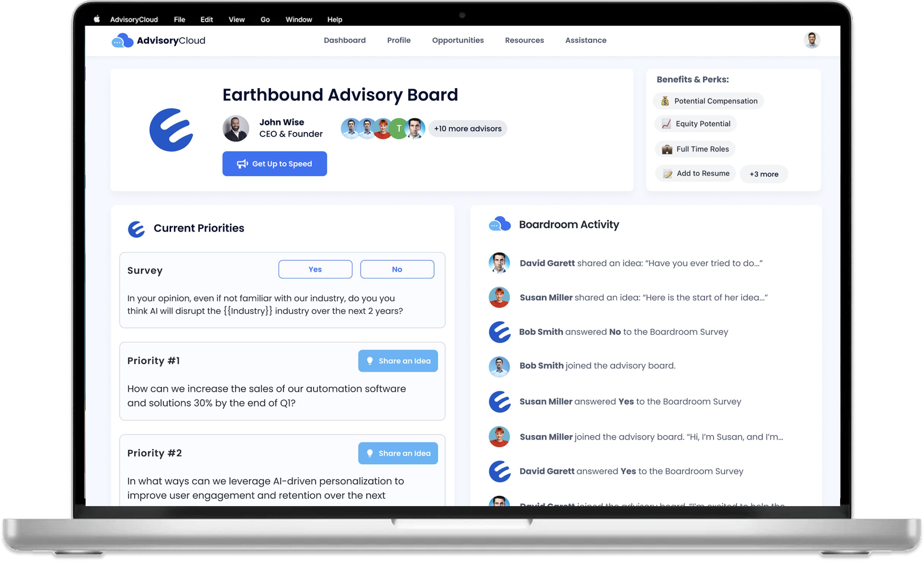Click the green T advisor avatar
This screenshot has height=561, width=924.
click(x=399, y=129)
